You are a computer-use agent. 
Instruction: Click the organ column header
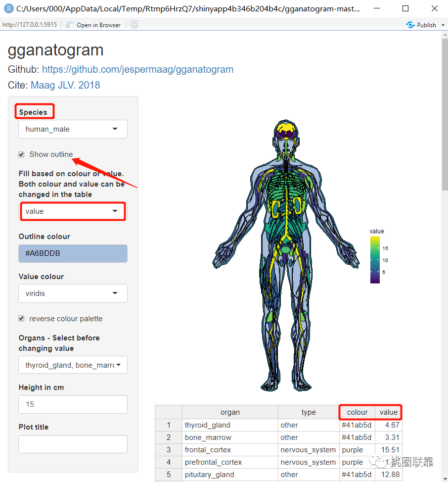pos(230,412)
